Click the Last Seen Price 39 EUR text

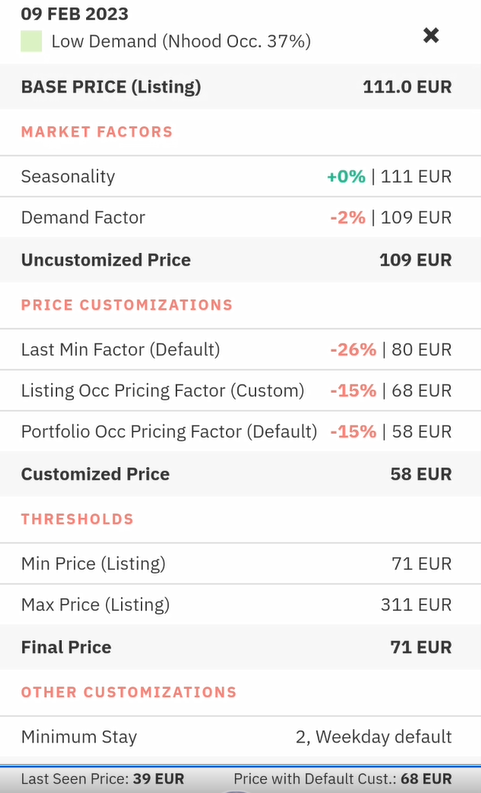(x=103, y=779)
